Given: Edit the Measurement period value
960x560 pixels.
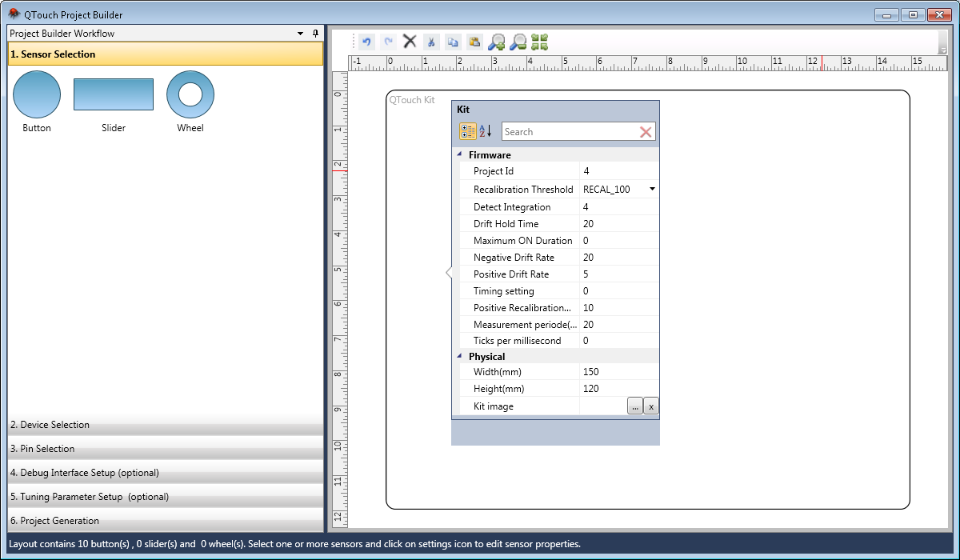Looking at the screenshot, I should (619, 325).
